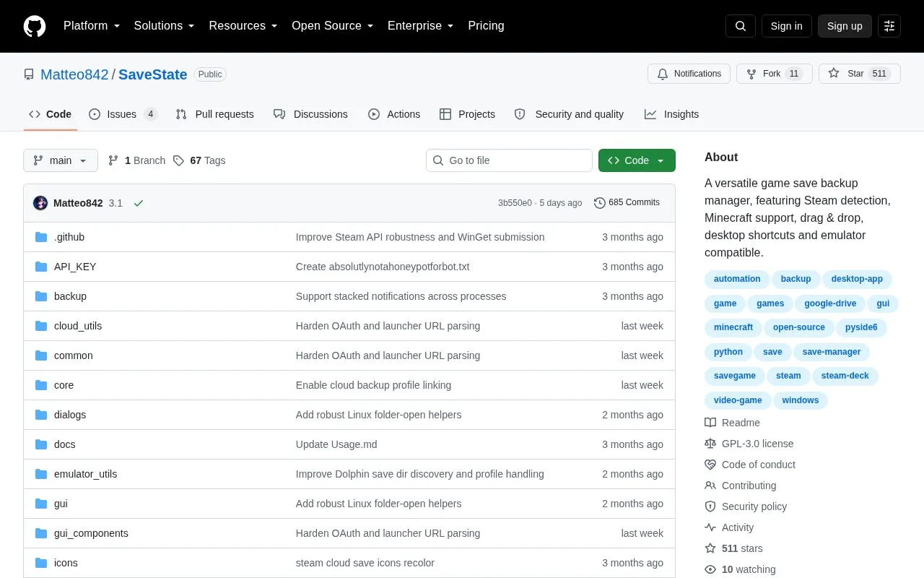Switch to the Issues tab
924x578 pixels.
(123, 114)
